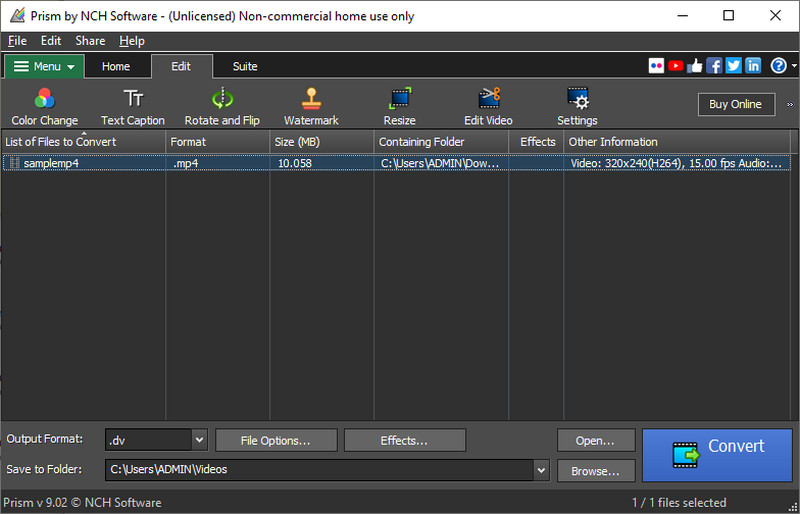The height and width of the screenshot is (514, 800).
Task: Click the File Options button
Action: (275, 440)
